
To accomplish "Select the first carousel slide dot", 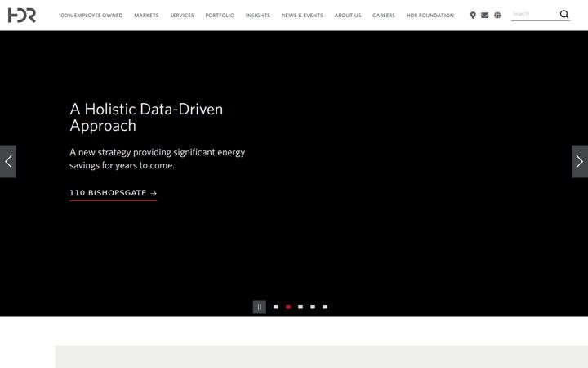I will pyautogui.click(x=276, y=307).
